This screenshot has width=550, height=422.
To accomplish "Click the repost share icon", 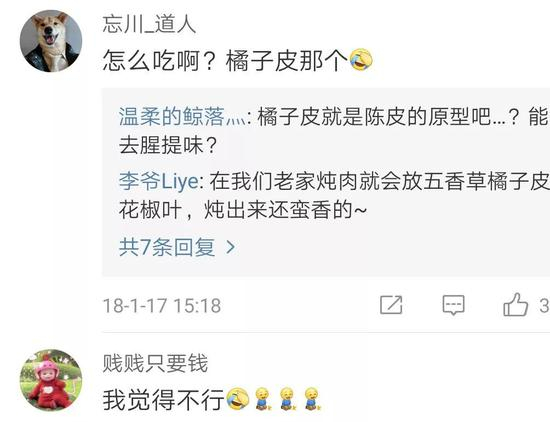I will pos(391,304).
